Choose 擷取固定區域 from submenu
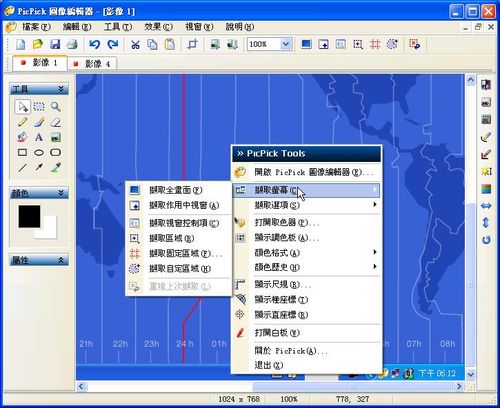The image size is (500, 408). tap(179, 254)
